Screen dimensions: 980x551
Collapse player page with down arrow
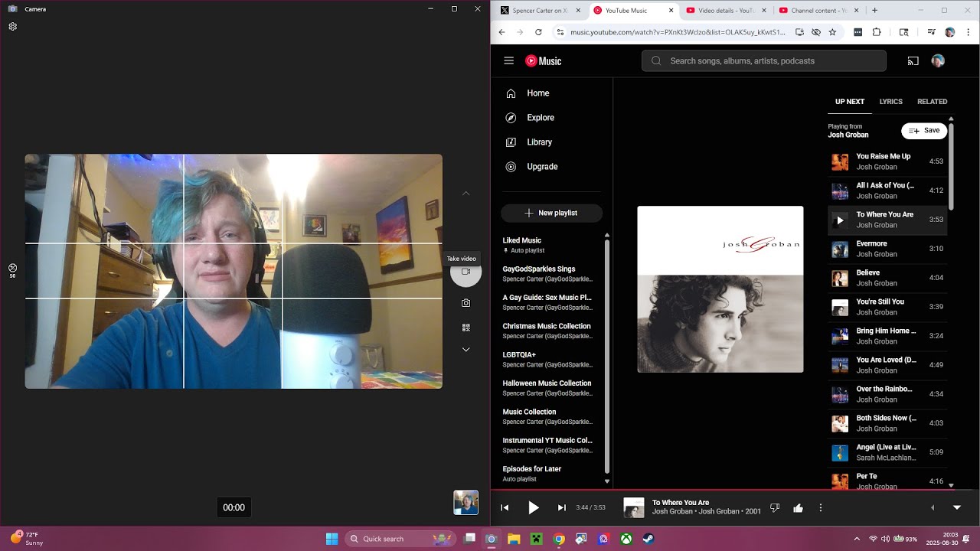point(956,507)
